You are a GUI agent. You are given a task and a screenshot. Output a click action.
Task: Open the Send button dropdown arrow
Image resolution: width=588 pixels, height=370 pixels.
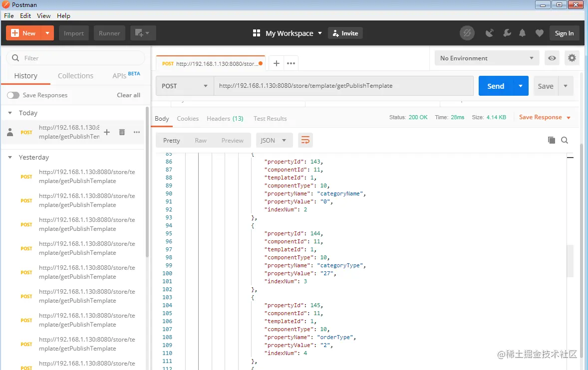[521, 86]
